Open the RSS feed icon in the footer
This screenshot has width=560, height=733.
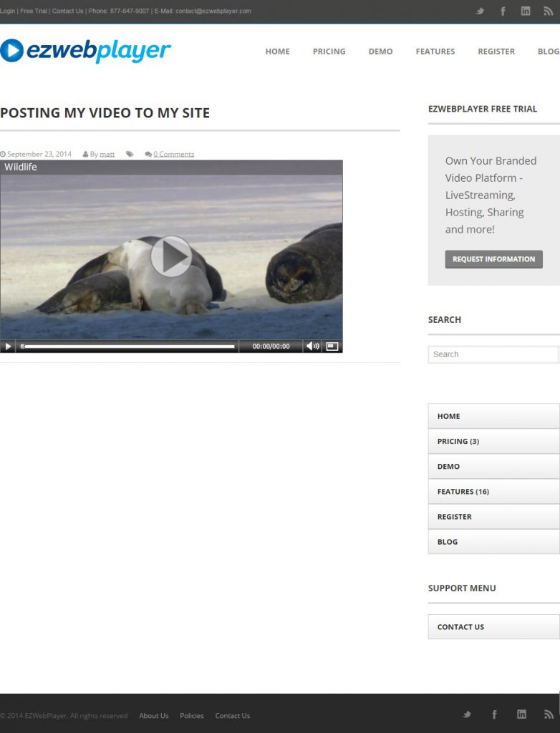click(x=549, y=714)
